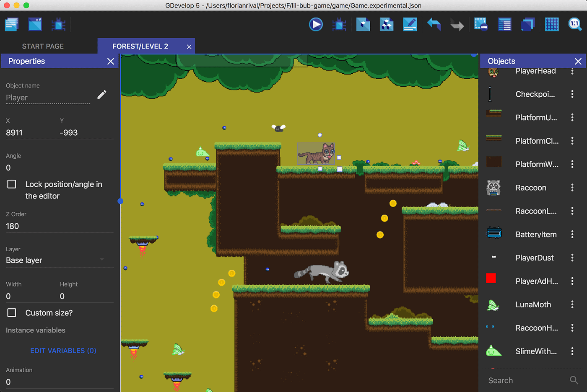
Task: Open the Object Groups editor icon
Action: point(386,24)
